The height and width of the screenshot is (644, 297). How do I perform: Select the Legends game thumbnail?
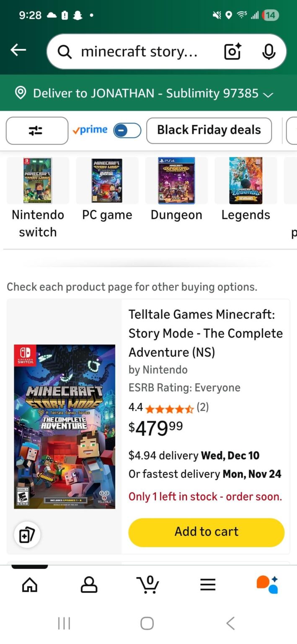[245, 180]
